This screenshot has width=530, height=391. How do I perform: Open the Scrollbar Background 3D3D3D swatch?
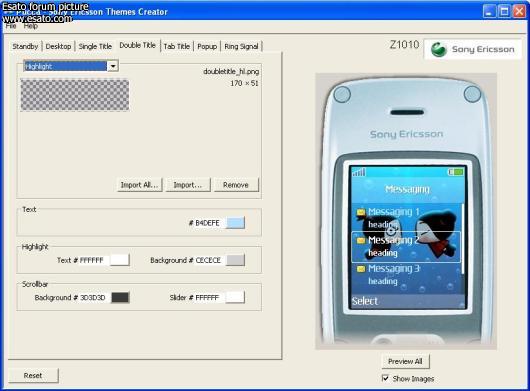120,297
